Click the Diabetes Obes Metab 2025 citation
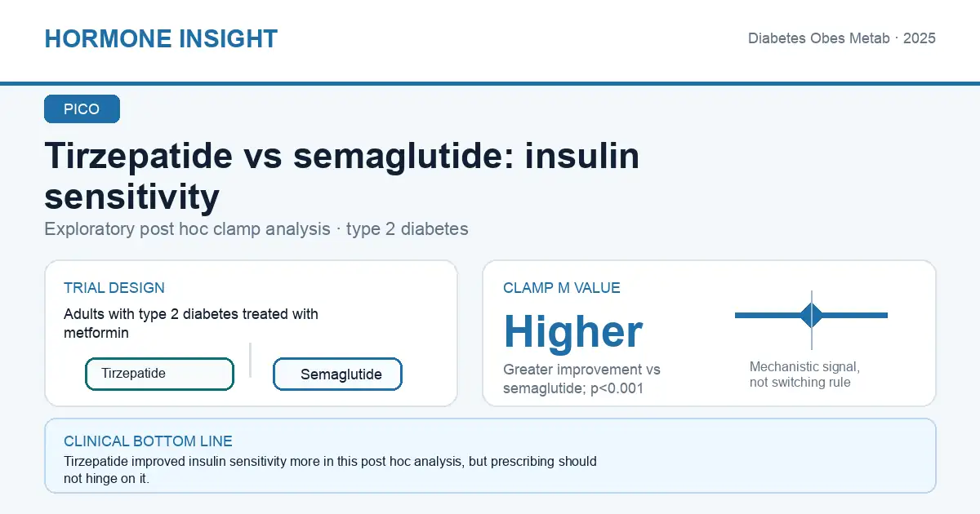 click(842, 38)
